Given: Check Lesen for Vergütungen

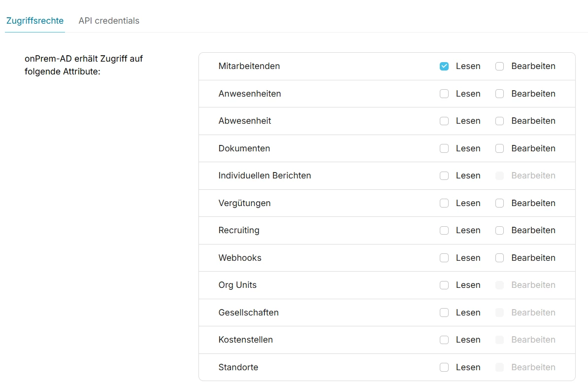Looking at the screenshot, I should [444, 203].
